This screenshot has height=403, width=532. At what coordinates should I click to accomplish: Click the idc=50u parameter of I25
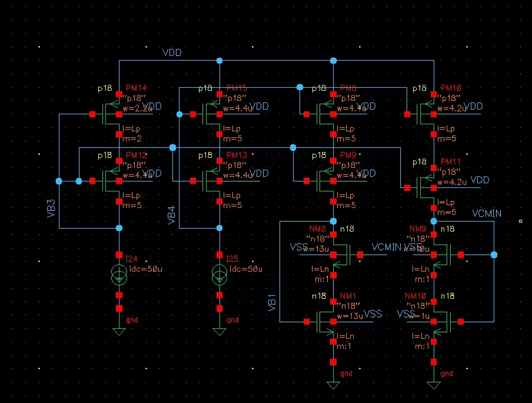point(246,269)
